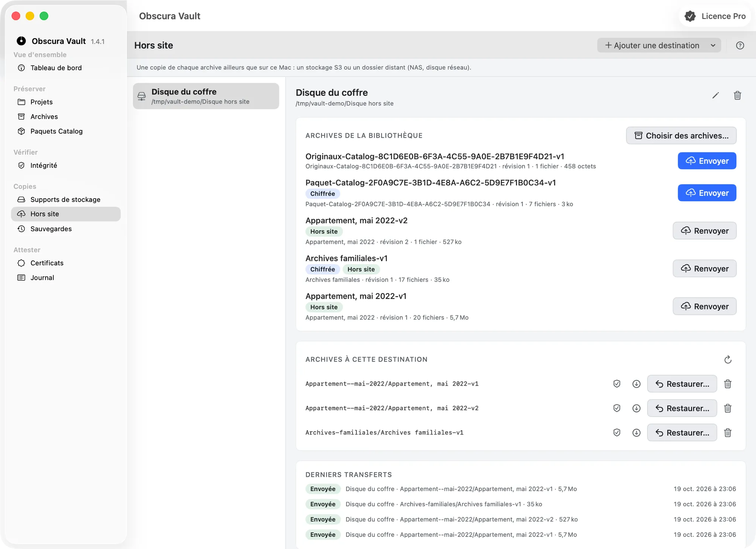The image size is (756, 549).
Task: Select the Archives familiales-v1 35 ko transfer row
Action: pos(521,504)
